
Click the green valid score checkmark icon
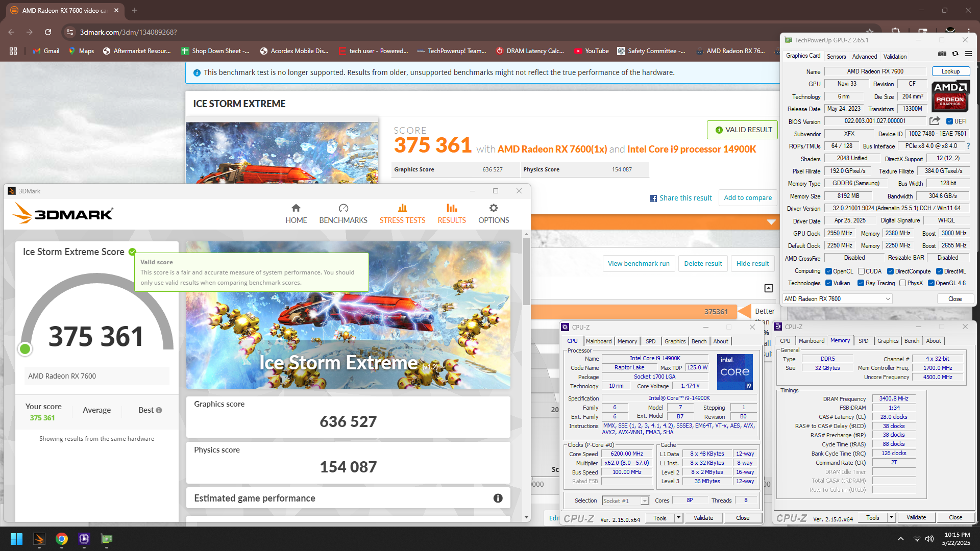132,252
